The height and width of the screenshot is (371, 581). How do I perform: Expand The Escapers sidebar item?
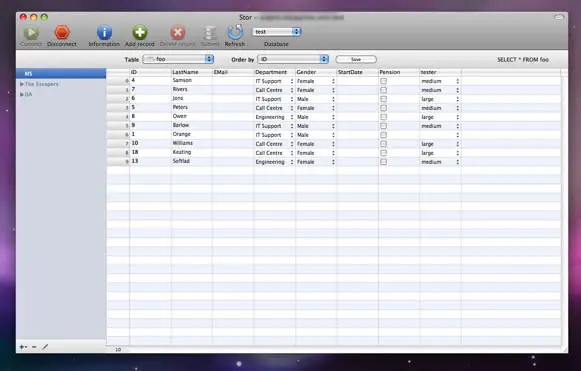pos(22,84)
